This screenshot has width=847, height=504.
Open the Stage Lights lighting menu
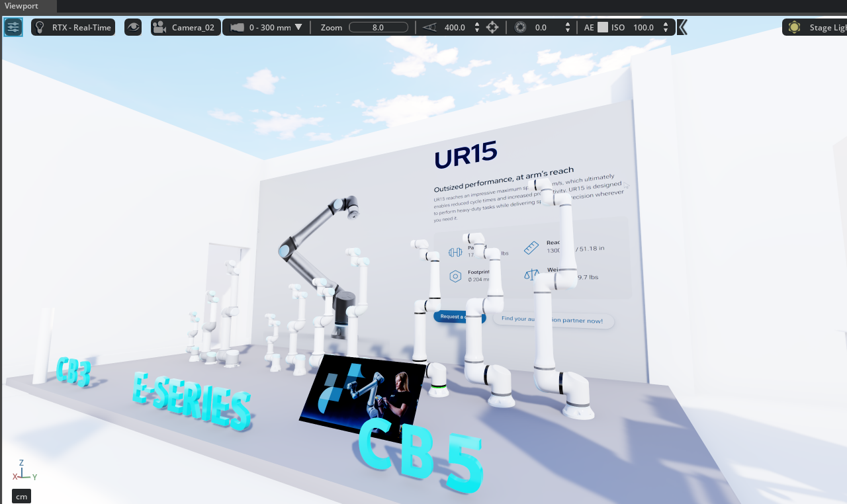tap(815, 27)
